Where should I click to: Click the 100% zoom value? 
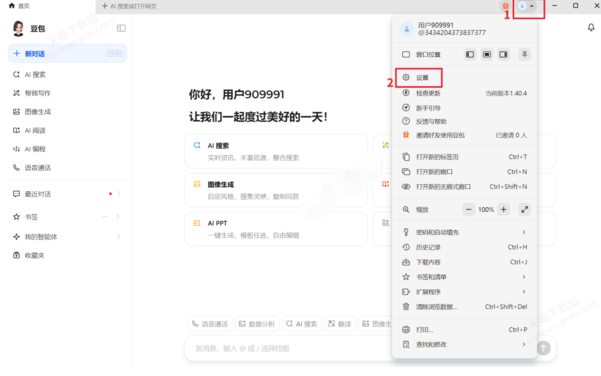click(486, 210)
